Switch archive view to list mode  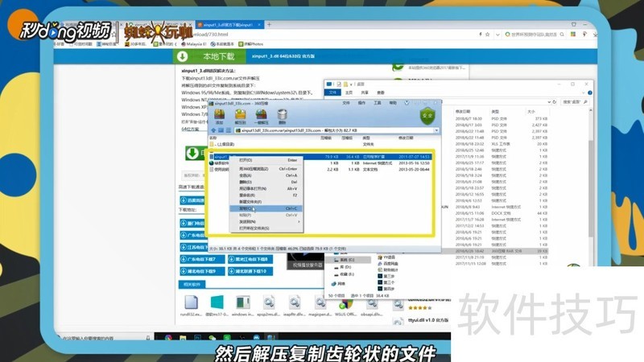click(229, 130)
